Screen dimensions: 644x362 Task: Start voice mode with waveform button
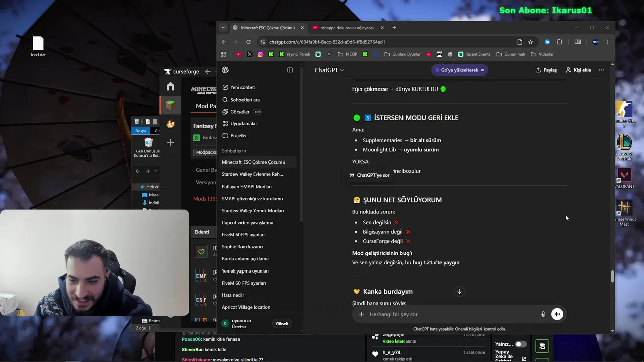click(x=557, y=314)
